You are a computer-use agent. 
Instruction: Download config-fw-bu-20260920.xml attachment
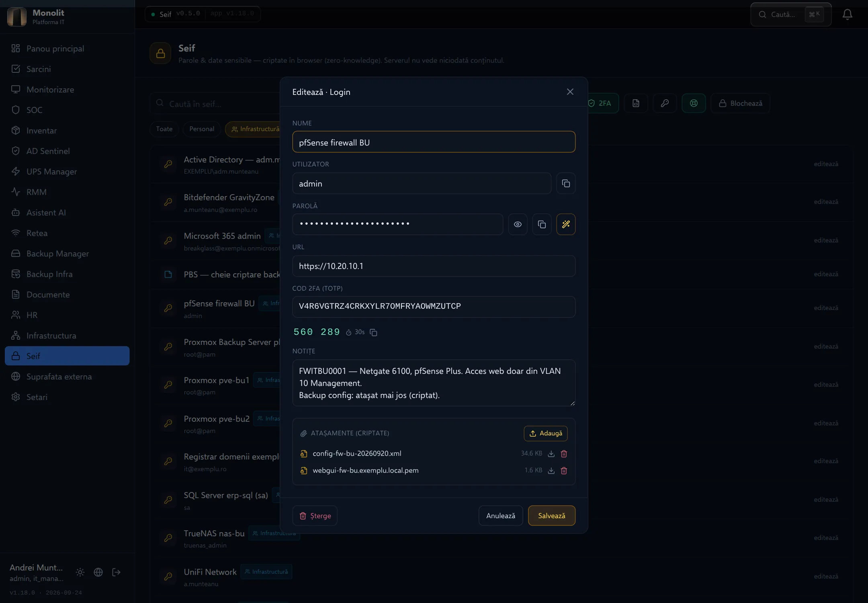tap(551, 453)
